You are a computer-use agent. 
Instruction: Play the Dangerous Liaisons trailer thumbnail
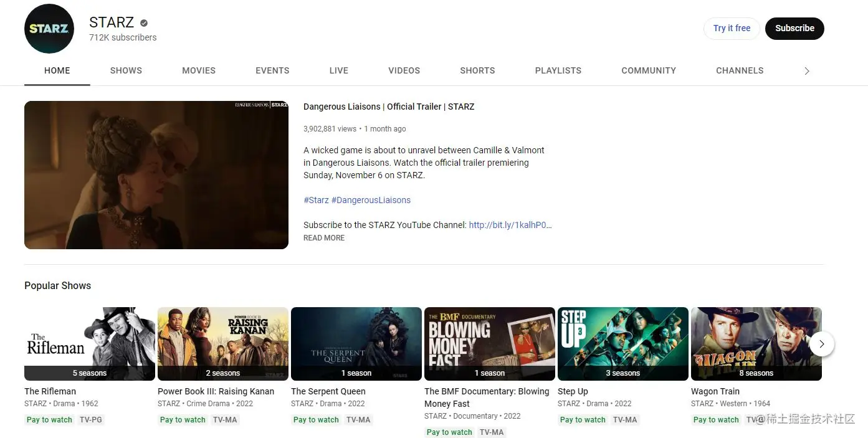[x=156, y=175]
